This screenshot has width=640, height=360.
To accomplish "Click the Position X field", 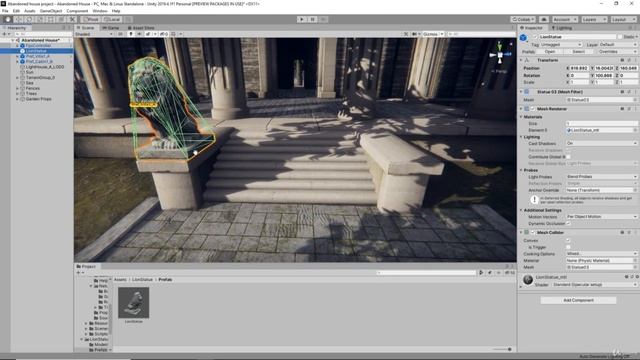I will [579, 68].
